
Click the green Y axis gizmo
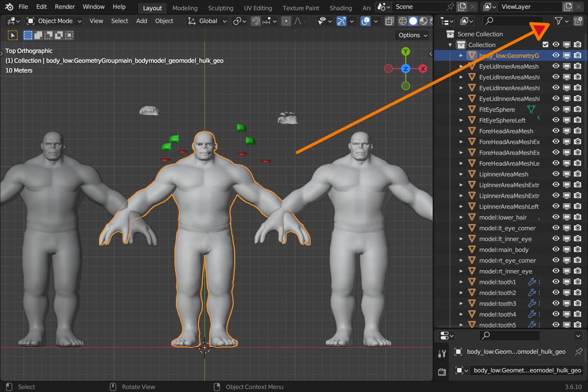[406, 51]
